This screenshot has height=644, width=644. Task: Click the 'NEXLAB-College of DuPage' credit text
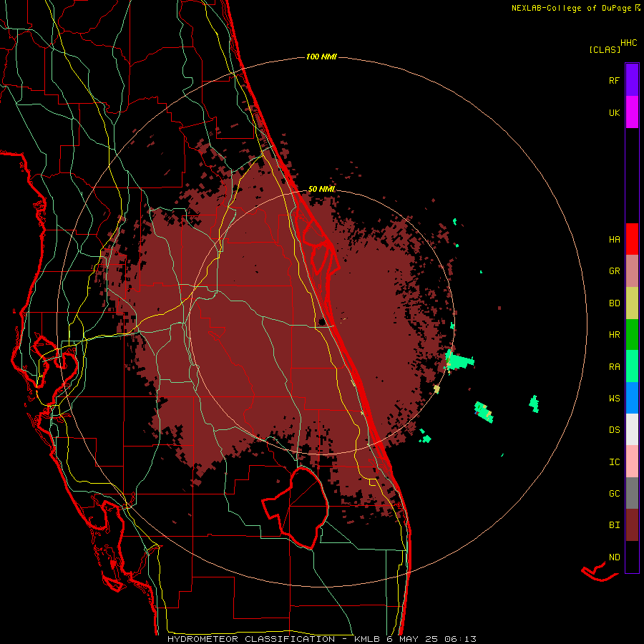tap(571, 8)
